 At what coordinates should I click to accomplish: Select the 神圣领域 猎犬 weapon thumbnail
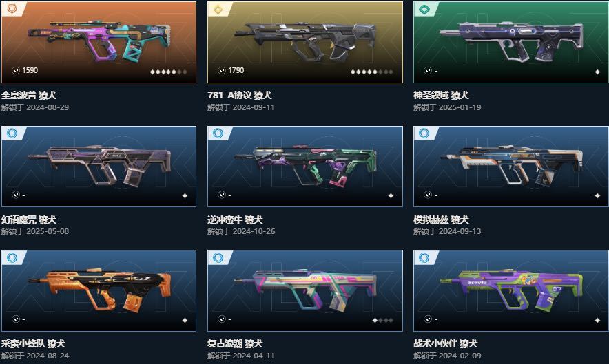[x=511, y=42]
